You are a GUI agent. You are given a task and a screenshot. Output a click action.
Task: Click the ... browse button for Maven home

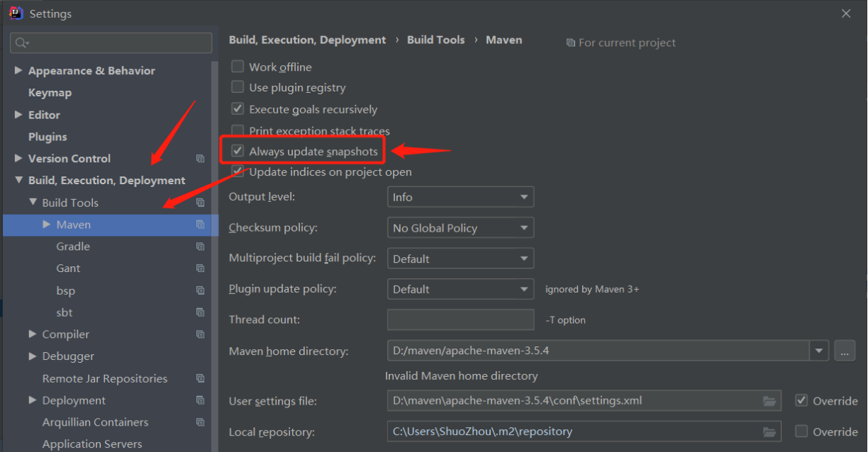click(845, 351)
